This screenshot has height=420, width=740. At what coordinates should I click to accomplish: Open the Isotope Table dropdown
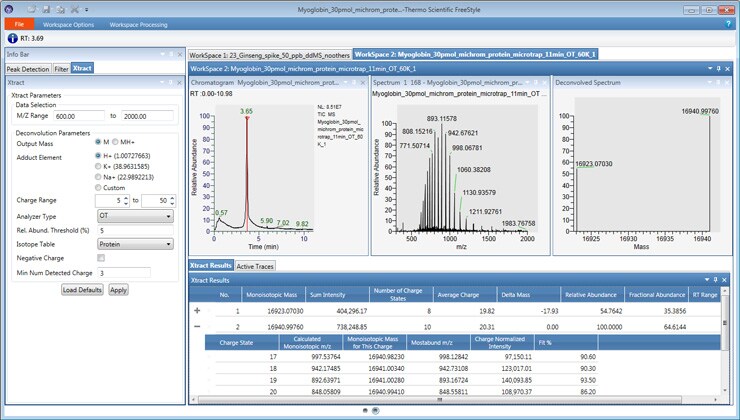[x=135, y=243]
